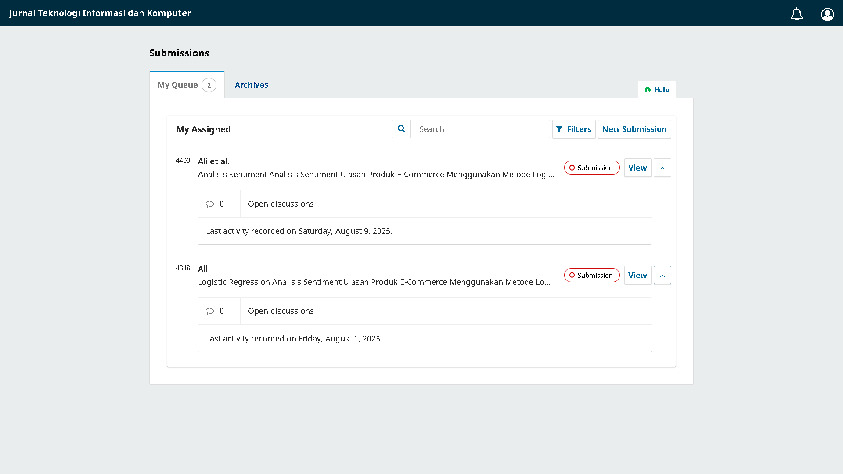Click the Submission stage badge for the Logistic Regression entry
This screenshot has height=474, width=843.
[591, 275]
